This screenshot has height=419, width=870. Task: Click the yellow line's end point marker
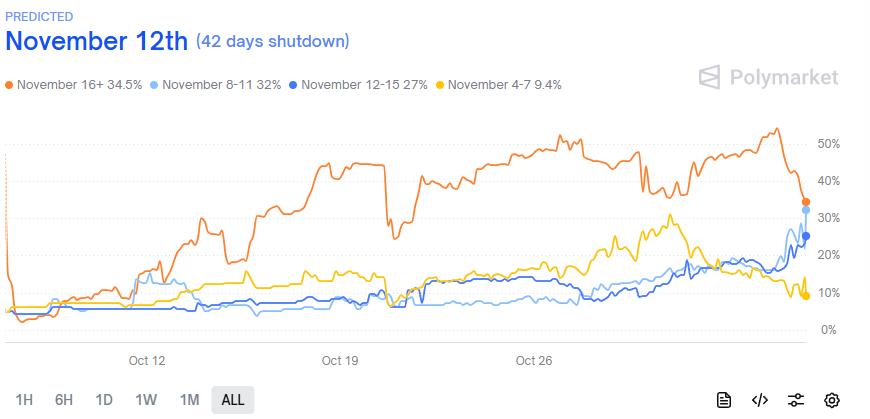click(x=806, y=295)
